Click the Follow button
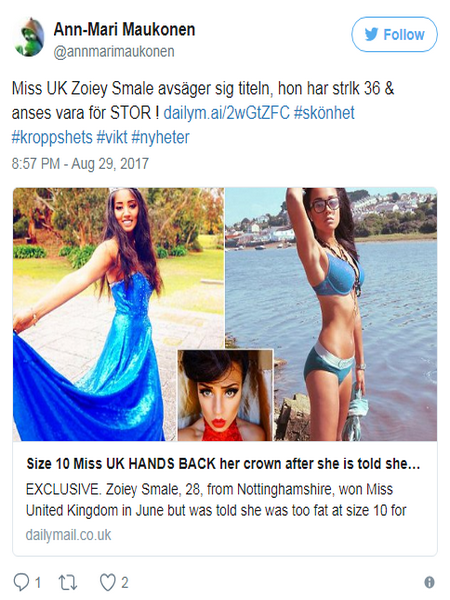Viewport: 450px width, 600px height. click(394, 34)
